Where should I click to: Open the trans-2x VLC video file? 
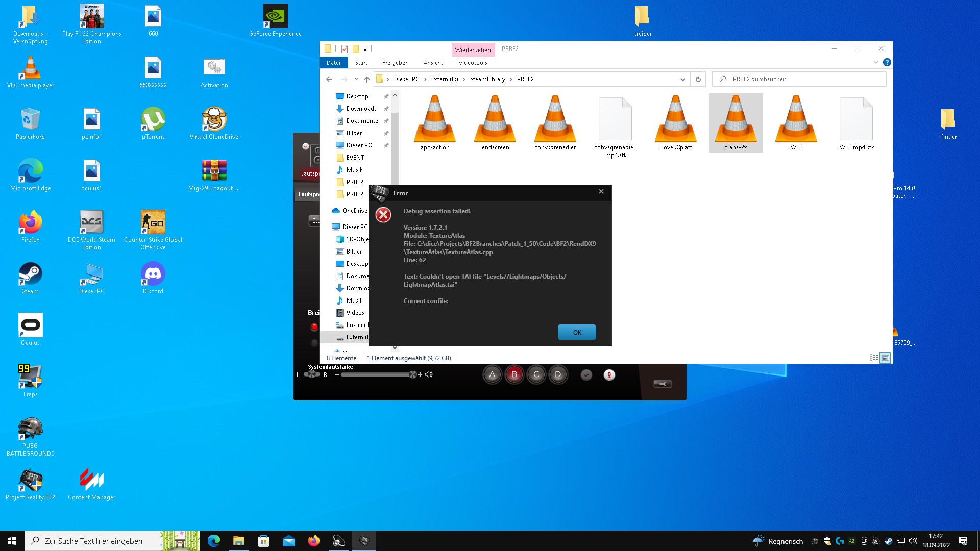coord(736,122)
